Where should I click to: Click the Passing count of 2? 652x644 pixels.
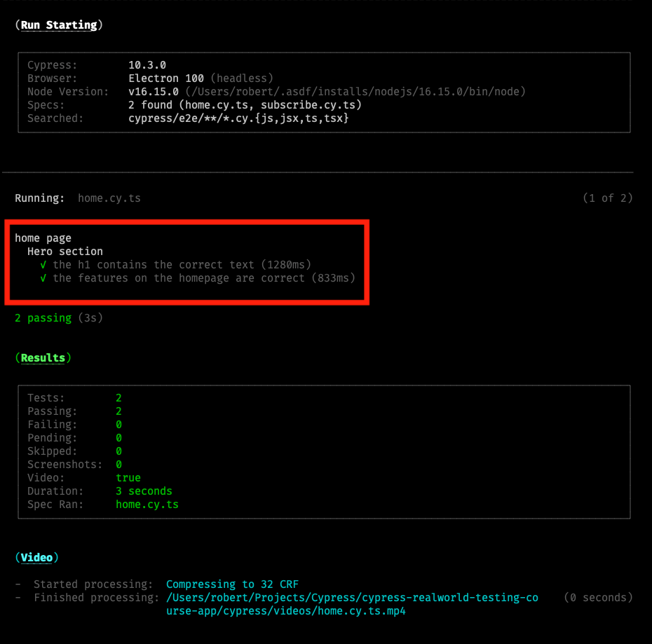[x=119, y=411]
